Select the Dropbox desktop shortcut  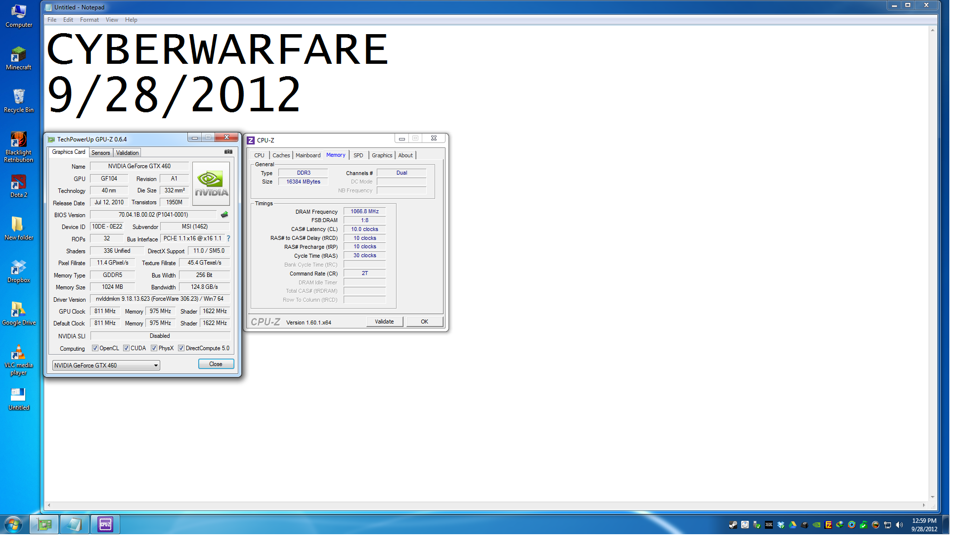coord(19,271)
